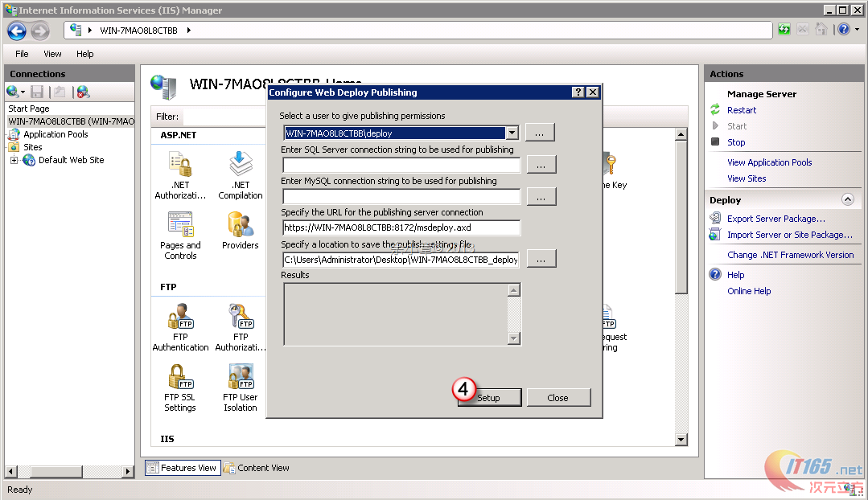Click the Restart link in Actions
Image resolution: width=868 pixels, height=500 pixels.
point(741,110)
